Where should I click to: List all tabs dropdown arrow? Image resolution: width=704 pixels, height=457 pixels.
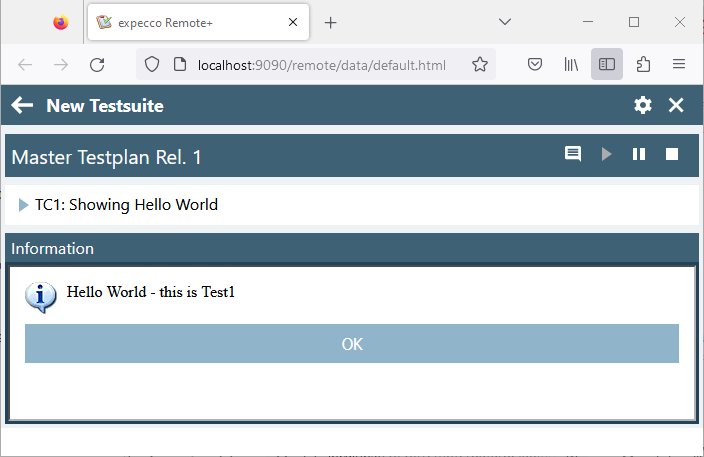(x=505, y=22)
